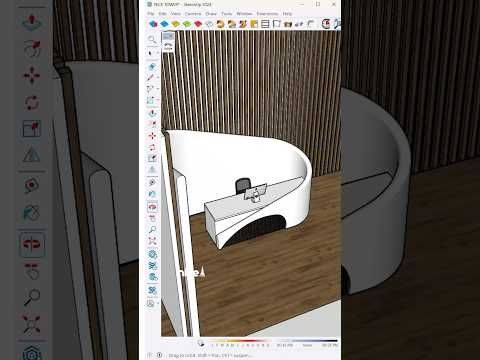Select Rectangle shapes tool in left toolbar

[x=151, y=100]
